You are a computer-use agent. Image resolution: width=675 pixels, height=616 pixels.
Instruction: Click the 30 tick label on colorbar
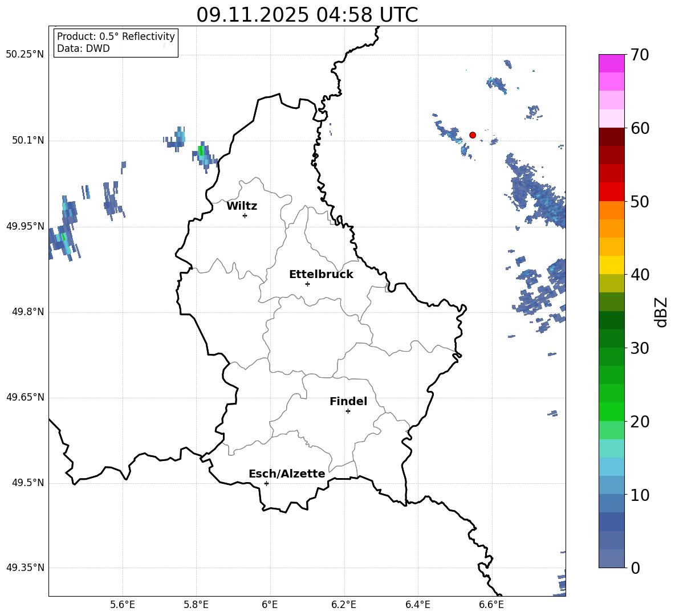pyautogui.click(x=640, y=348)
